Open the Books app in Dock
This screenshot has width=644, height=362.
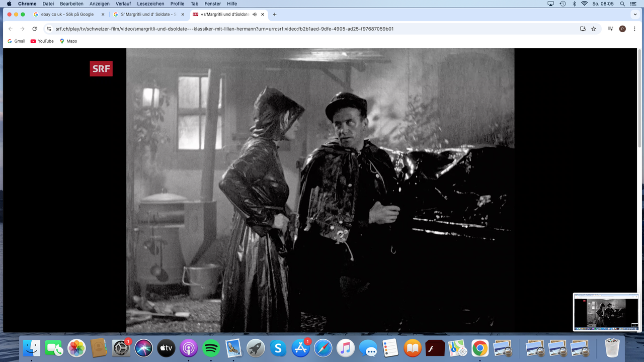pyautogui.click(x=413, y=347)
